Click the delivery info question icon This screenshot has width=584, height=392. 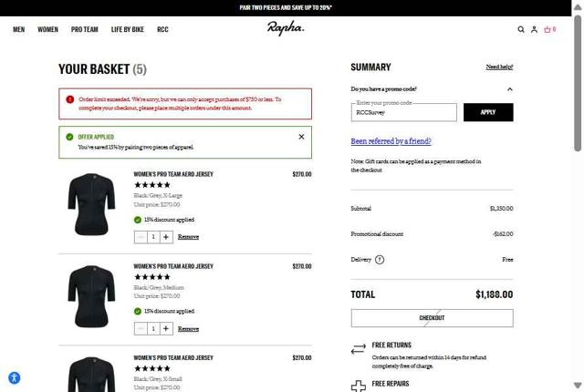380,260
